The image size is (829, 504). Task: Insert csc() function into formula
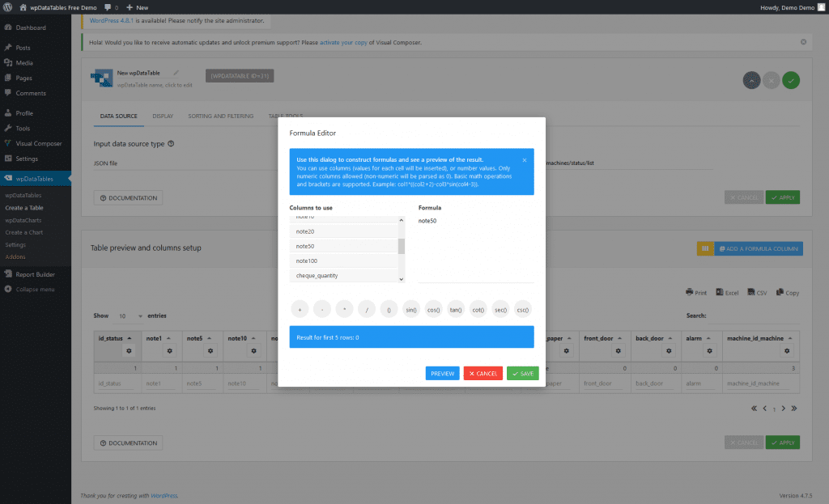pos(522,310)
